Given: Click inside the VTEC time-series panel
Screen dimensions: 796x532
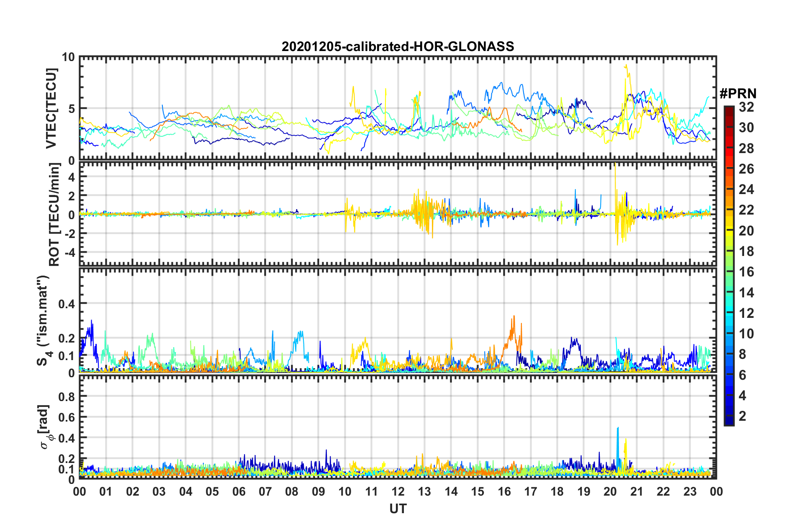Looking at the screenshot, I should click(x=398, y=108).
